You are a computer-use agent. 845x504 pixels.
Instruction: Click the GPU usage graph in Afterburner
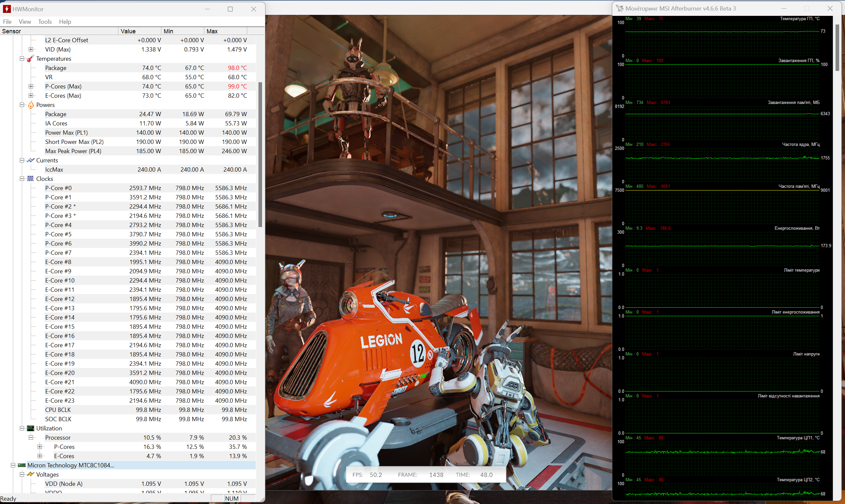(x=723, y=81)
